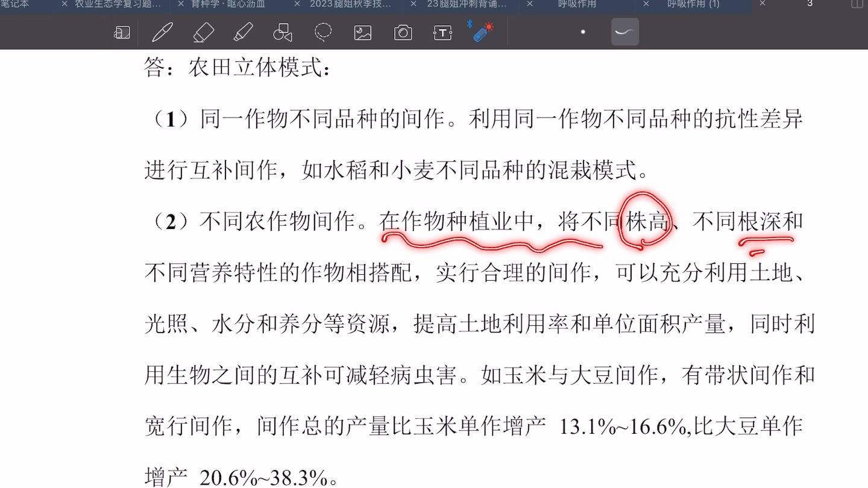Select the Text box tool
The width and height of the screenshot is (868, 488).
point(443,33)
